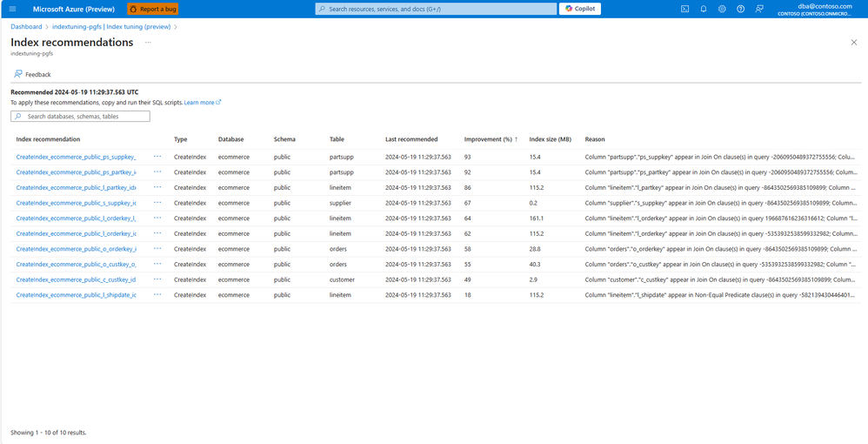This screenshot has width=868, height=444.
Task: Click the Copilot button
Action: point(580,9)
